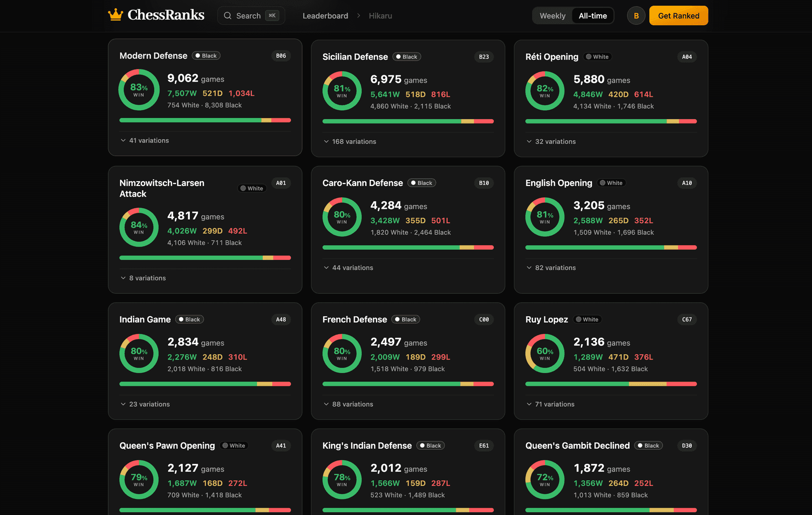
Task: Click the Queen's Gambit Declined 72% ring
Action: (x=545, y=480)
